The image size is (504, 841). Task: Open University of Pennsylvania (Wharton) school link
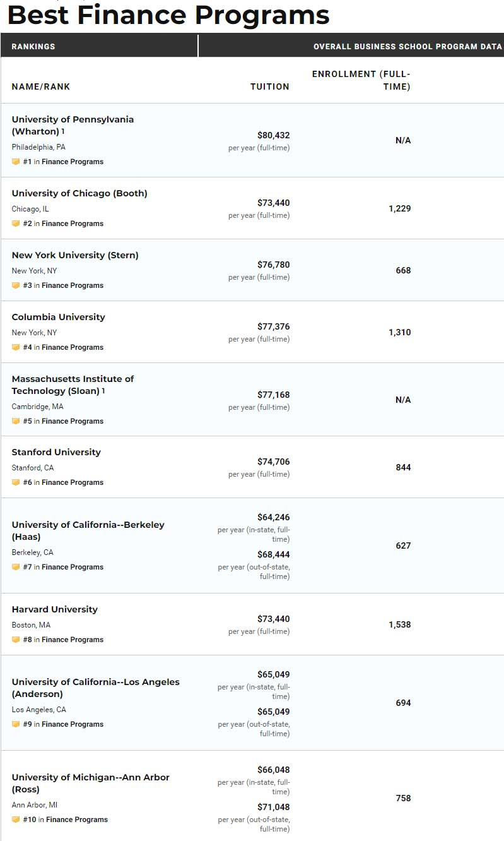73,125
